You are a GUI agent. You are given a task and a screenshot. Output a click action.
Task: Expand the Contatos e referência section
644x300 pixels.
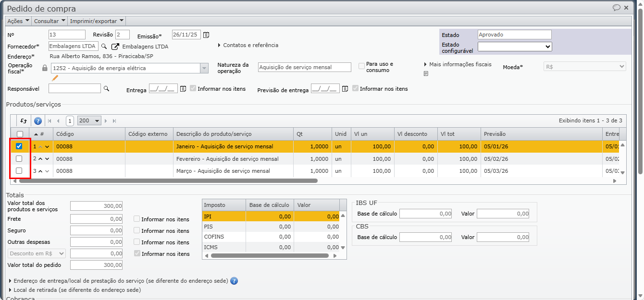coord(248,45)
